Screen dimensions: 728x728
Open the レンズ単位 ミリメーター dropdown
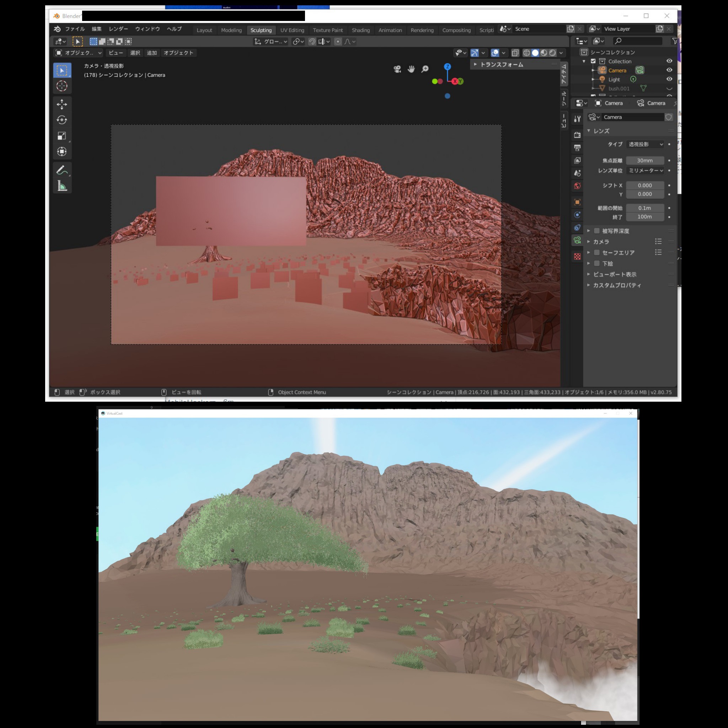point(645,171)
